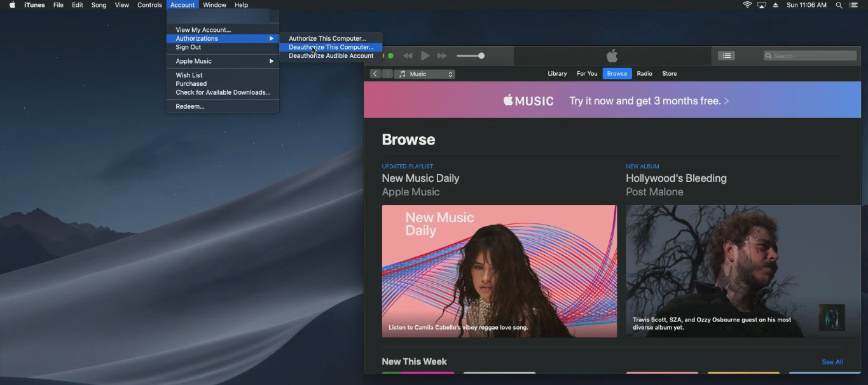This screenshot has height=385, width=868.
Task: Click the small album thumbnail on Post Malone card
Action: tap(832, 318)
